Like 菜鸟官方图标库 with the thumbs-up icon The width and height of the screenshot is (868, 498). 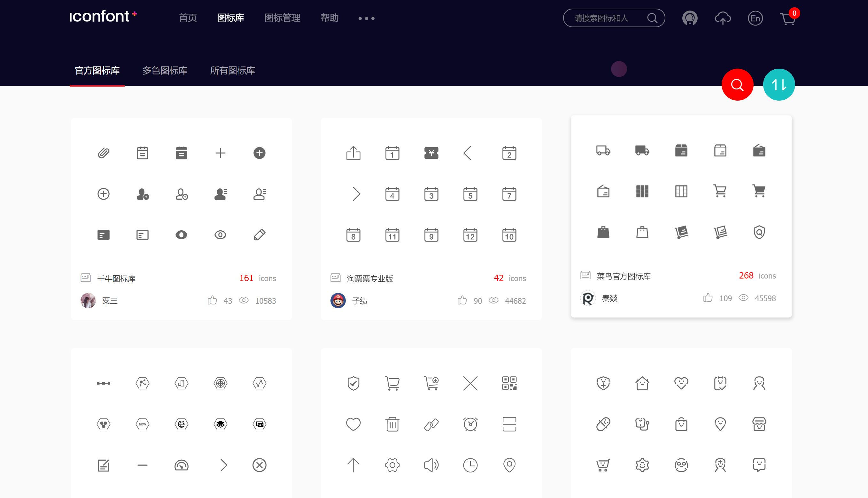tap(708, 298)
